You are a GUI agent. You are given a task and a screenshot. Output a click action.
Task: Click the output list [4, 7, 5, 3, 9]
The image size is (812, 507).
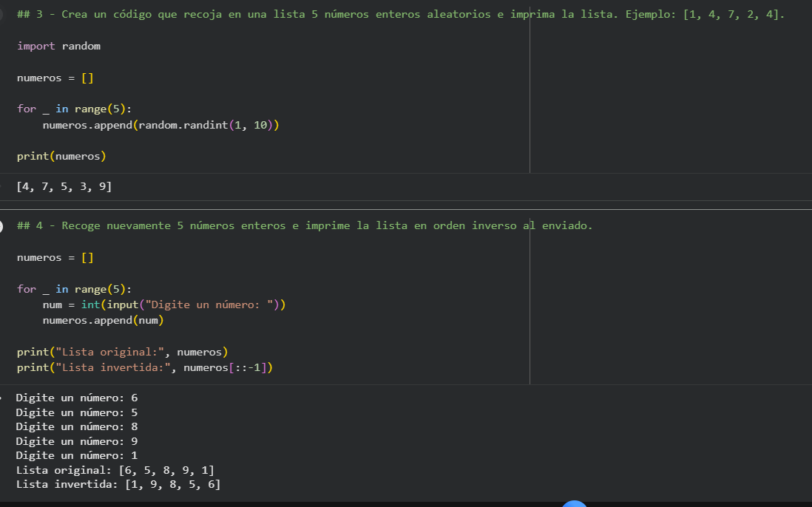pyautogui.click(x=64, y=187)
